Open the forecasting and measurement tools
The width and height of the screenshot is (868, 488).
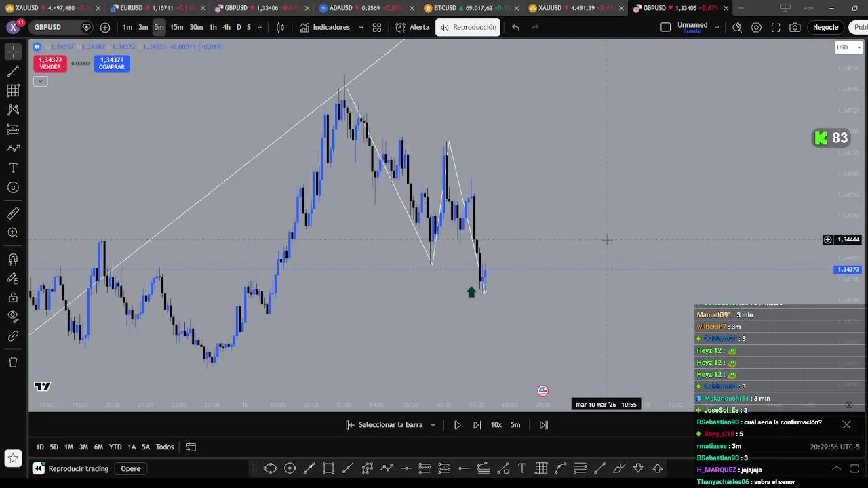point(13,129)
